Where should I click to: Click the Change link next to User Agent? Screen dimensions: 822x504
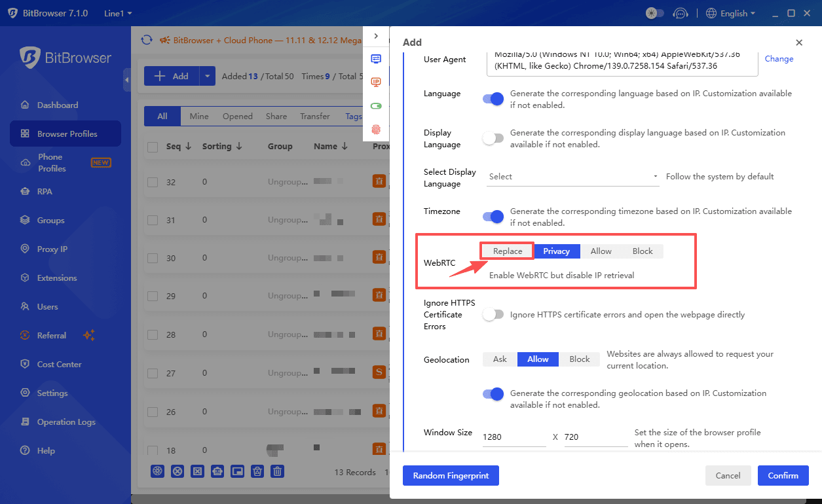point(779,58)
